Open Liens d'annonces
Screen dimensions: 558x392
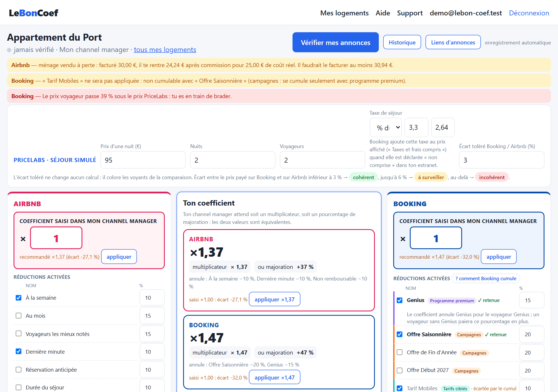point(453,42)
